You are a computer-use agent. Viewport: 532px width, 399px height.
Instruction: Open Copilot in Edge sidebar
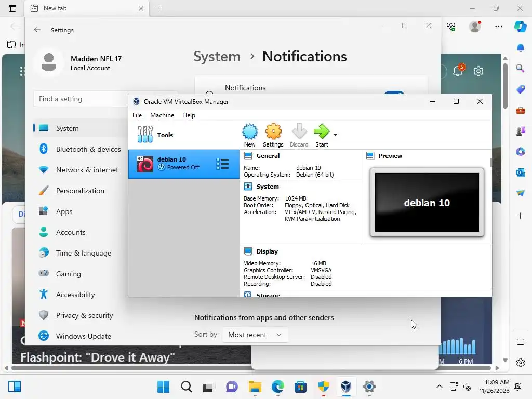[x=521, y=26]
